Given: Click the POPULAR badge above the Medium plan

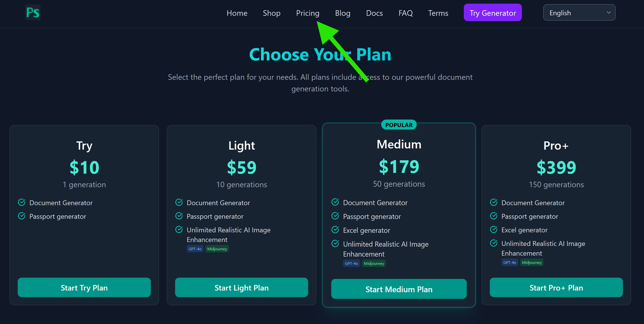Looking at the screenshot, I should pyautogui.click(x=399, y=125).
